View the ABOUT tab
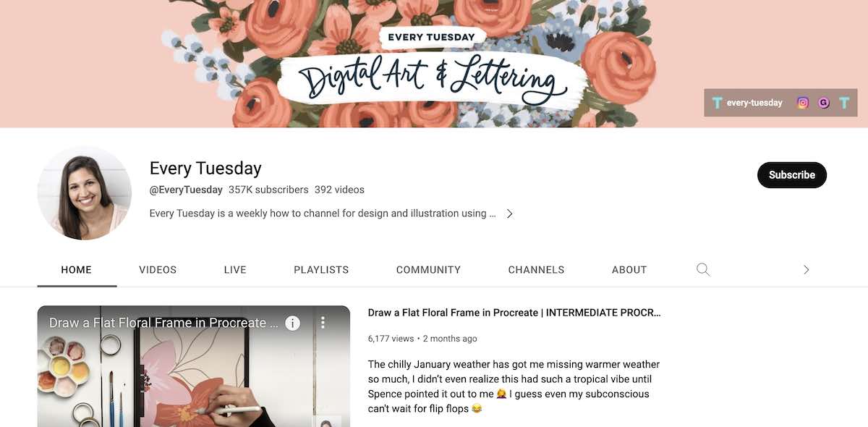868x427 pixels. [x=629, y=270]
